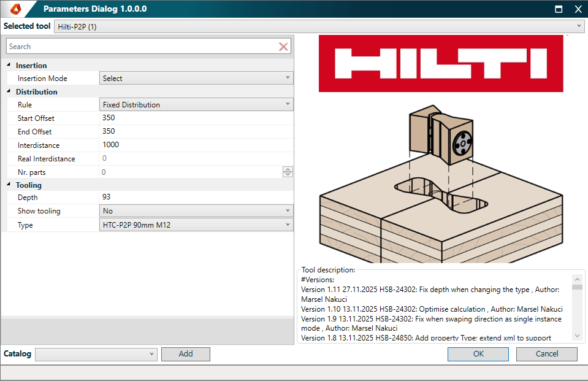Click the Version 1.10 description line
588x381 pixels.
tap(432, 309)
